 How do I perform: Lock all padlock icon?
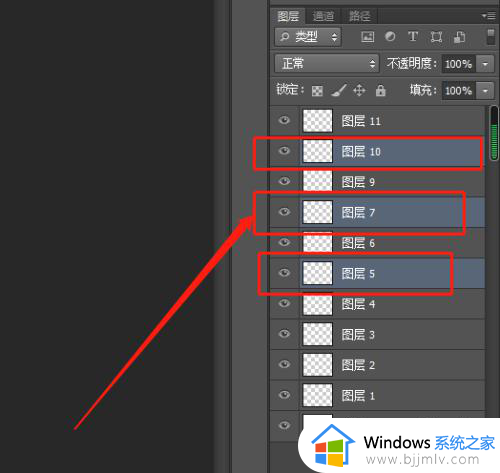tap(380, 90)
